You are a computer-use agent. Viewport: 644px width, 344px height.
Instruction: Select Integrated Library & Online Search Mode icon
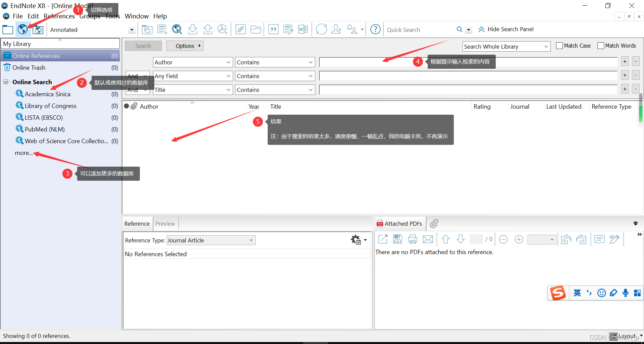click(38, 30)
